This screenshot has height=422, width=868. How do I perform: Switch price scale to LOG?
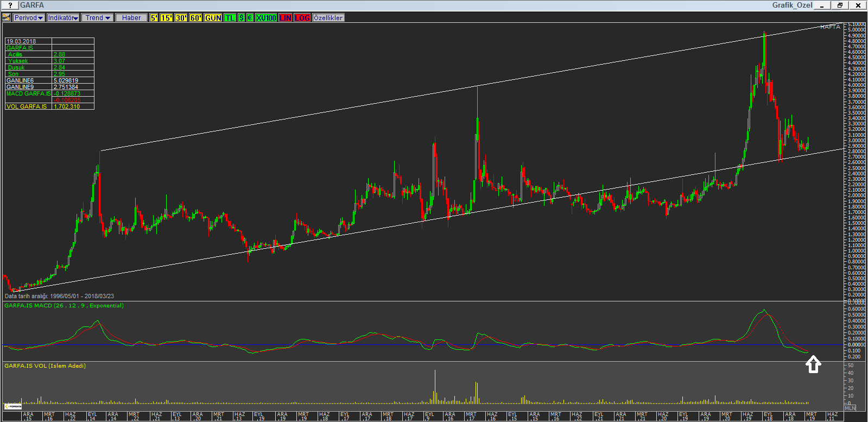coord(302,18)
